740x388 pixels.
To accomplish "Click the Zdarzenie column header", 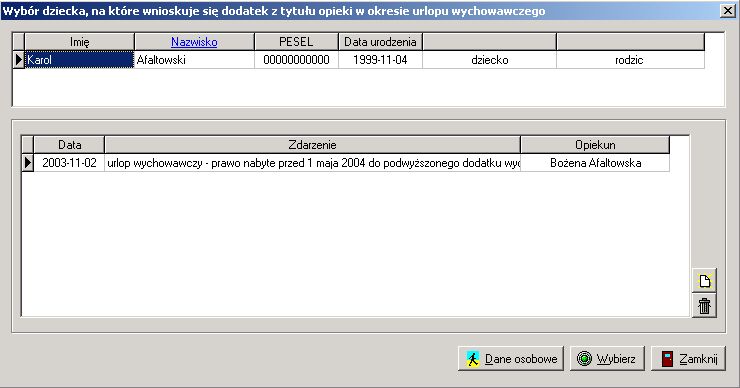I will click(x=312, y=144).
